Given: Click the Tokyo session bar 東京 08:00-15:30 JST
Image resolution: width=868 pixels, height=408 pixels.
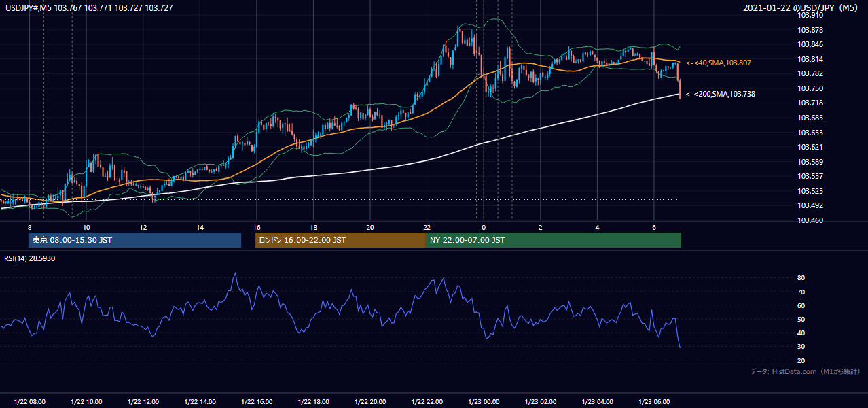Looking at the screenshot, I should tap(134, 240).
